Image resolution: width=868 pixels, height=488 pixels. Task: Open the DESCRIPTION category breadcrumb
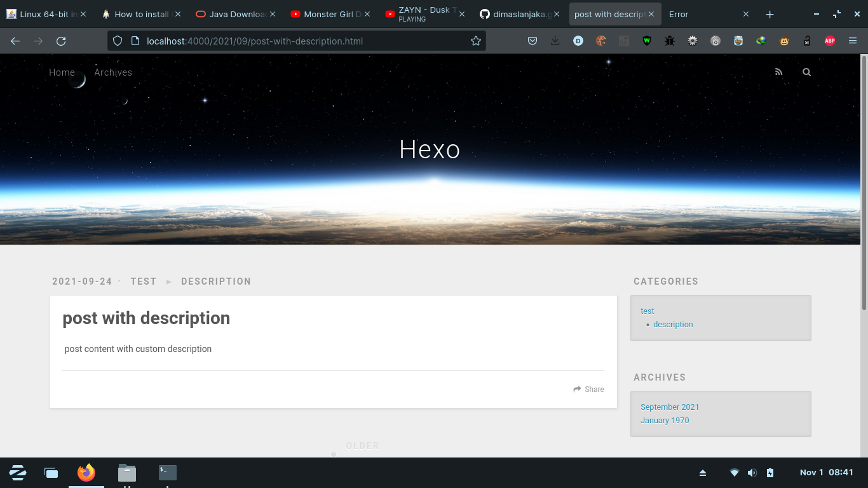point(216,281)
